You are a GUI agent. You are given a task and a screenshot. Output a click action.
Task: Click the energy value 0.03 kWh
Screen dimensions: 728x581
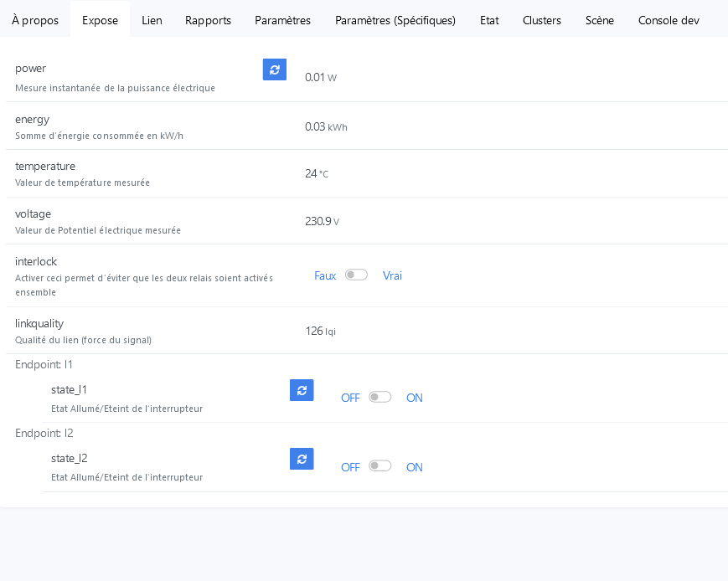point(326,126)
